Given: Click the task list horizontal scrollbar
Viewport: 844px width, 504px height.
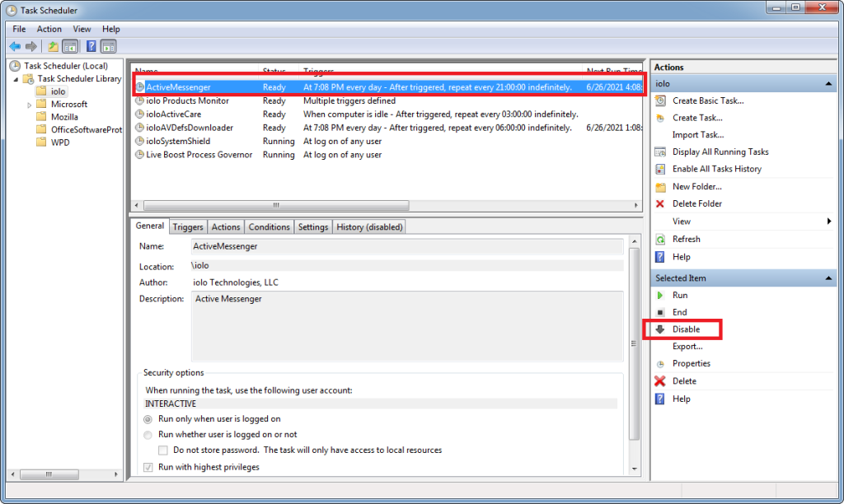Looking at the screenshot, I should 276,206.
